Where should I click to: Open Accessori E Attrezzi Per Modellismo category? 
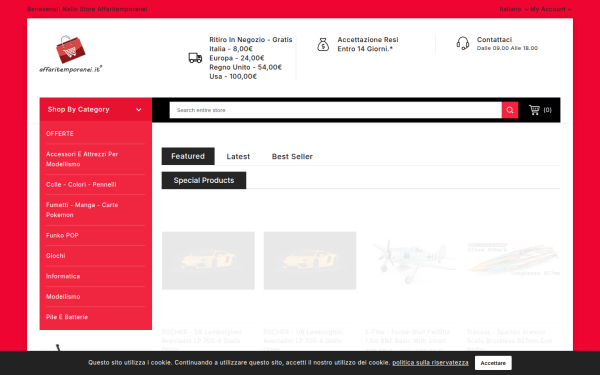click(82, 159)
